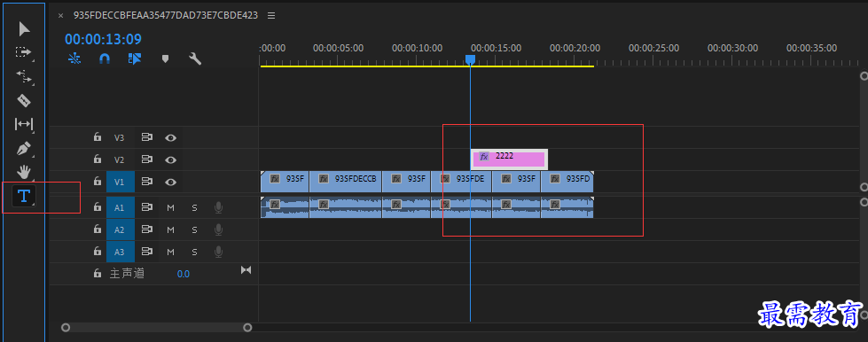Target the V3 track header
Image resolution: width=868 pixels, height=342 pixels.
click(120, 138)
